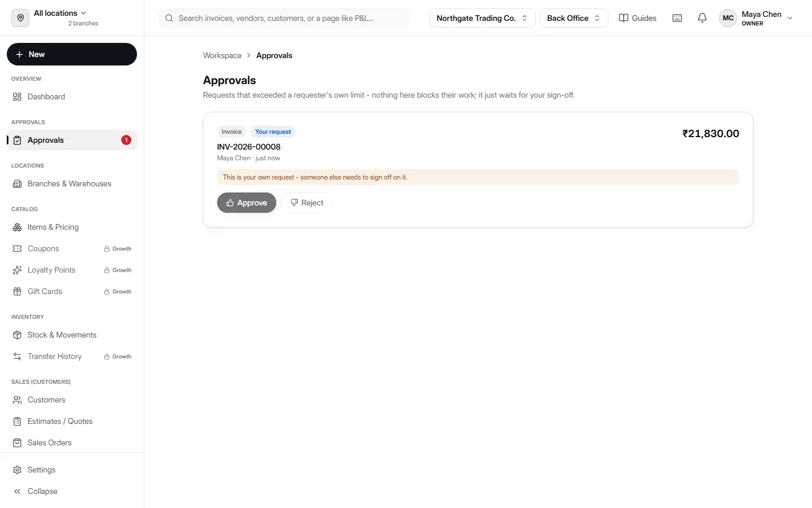Click the Settings gear icon
This screenshot has width=812, height=508.
click(17, 470)
